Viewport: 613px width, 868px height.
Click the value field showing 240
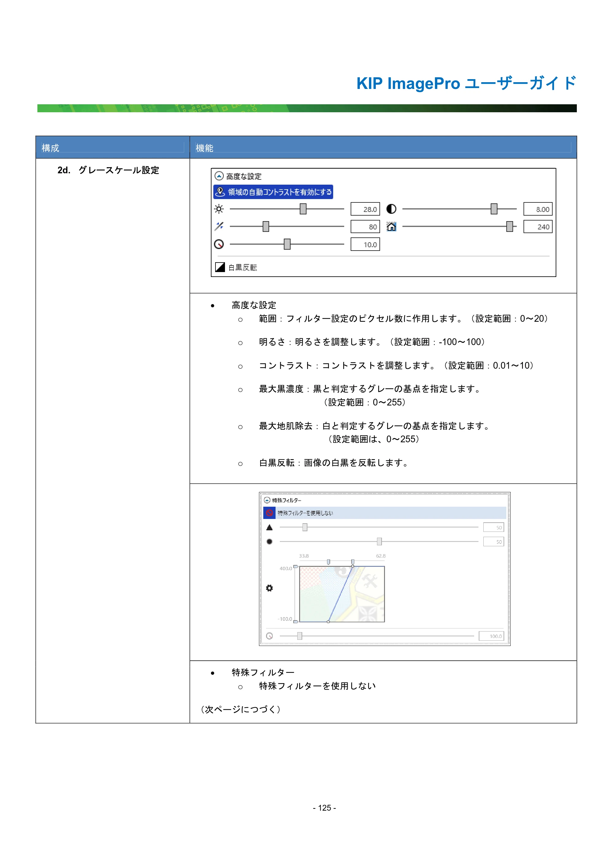(x=538, y=227)
